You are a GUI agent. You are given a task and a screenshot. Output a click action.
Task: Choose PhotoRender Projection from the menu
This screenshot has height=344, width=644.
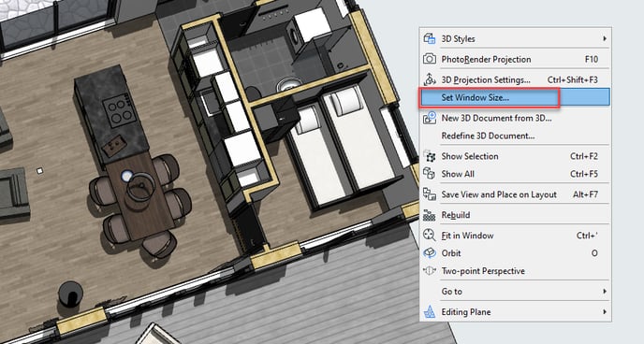515,59
